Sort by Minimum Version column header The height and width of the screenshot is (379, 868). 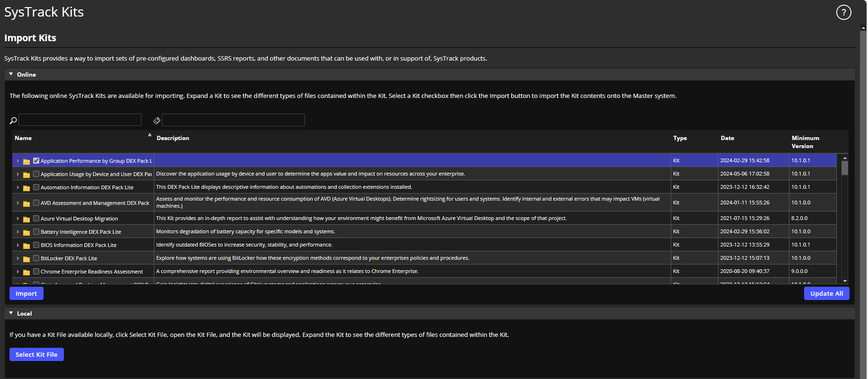point(806,142)
